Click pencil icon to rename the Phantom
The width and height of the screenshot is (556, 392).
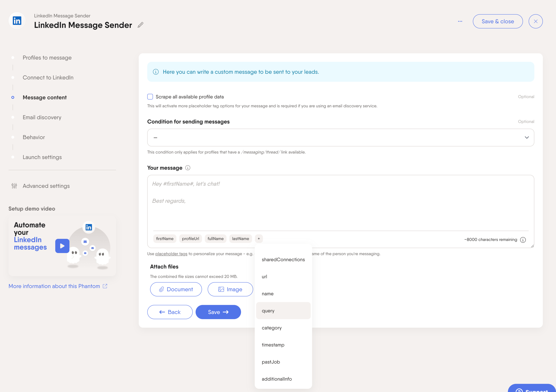(140, 25)
